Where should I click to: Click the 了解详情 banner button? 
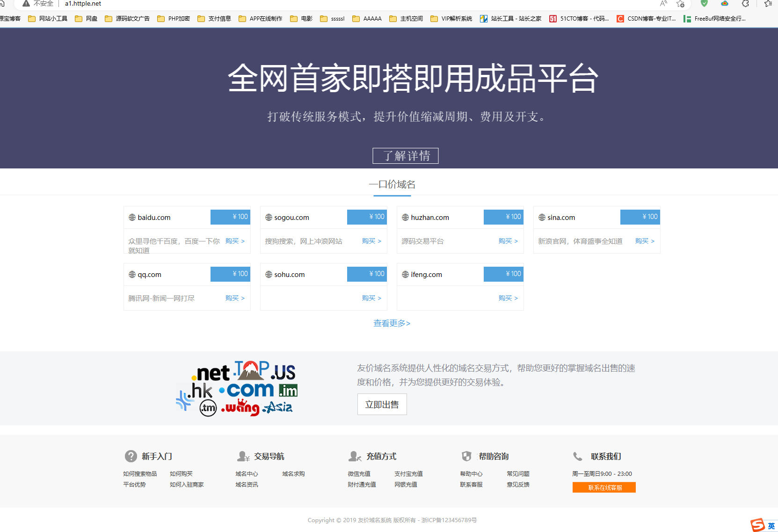click(406, 156)
